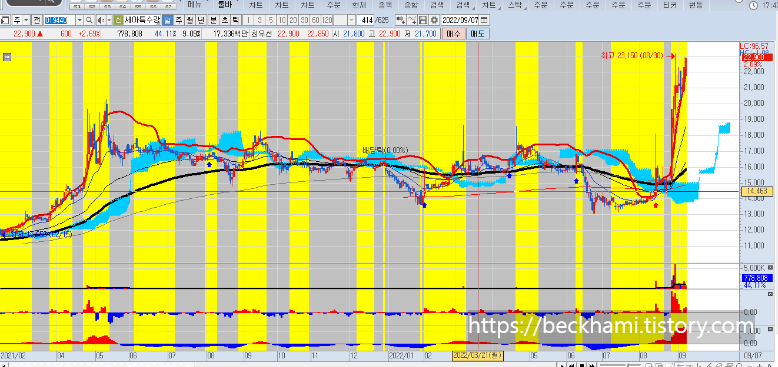Click the clock icon at top right
Screen dimensions: 778x367
[x=754, y=5]
